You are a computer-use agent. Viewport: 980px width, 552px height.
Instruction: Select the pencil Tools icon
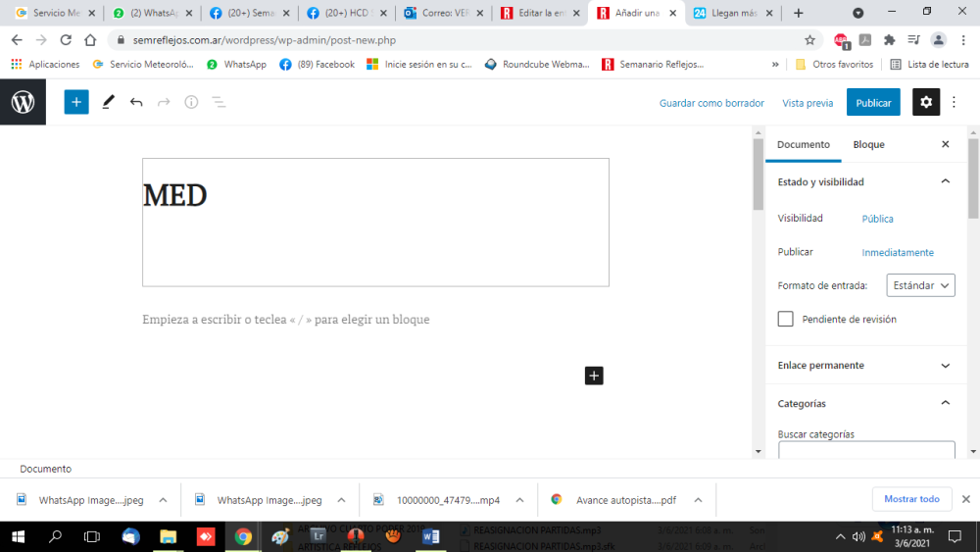click(108, 102)
